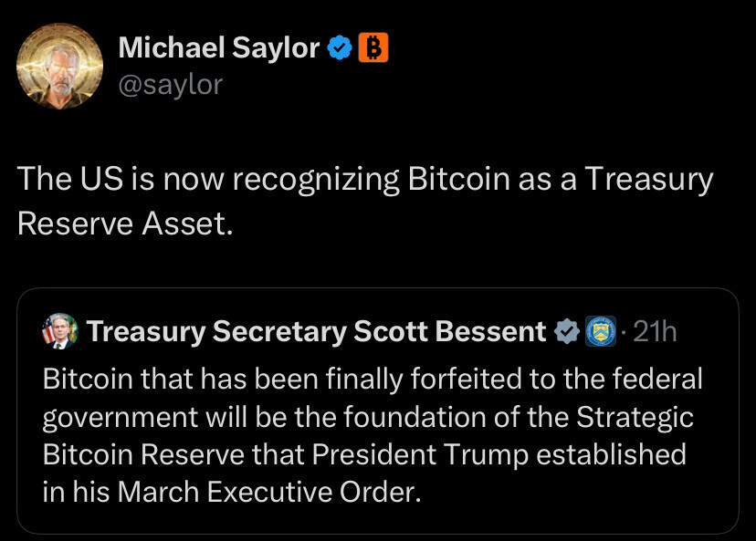756x541 pixels.
Task: Open Michael Saylor's profile picture
Action: click(59, 66)
